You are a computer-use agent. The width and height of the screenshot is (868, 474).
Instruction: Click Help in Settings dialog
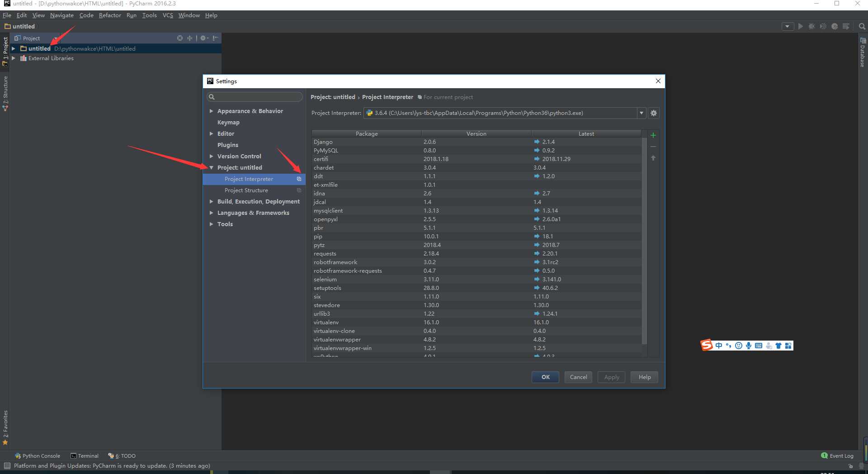(644, 377)
